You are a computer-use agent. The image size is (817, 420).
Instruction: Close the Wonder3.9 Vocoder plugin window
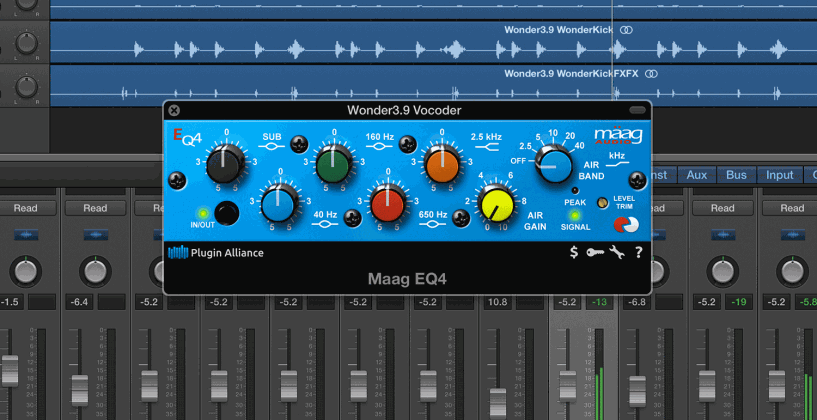[x=175, y=110]
